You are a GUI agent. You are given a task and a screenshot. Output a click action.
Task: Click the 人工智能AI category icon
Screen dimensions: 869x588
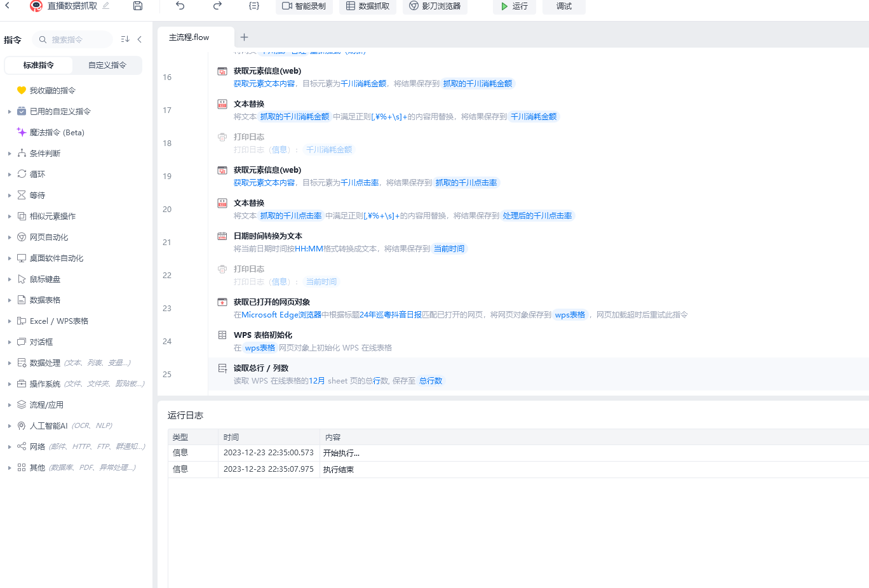22,426
